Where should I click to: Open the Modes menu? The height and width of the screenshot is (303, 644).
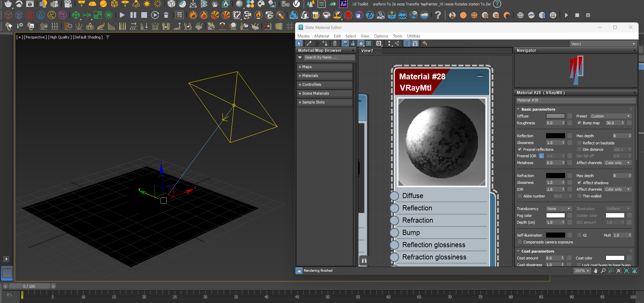click(304, 36)
